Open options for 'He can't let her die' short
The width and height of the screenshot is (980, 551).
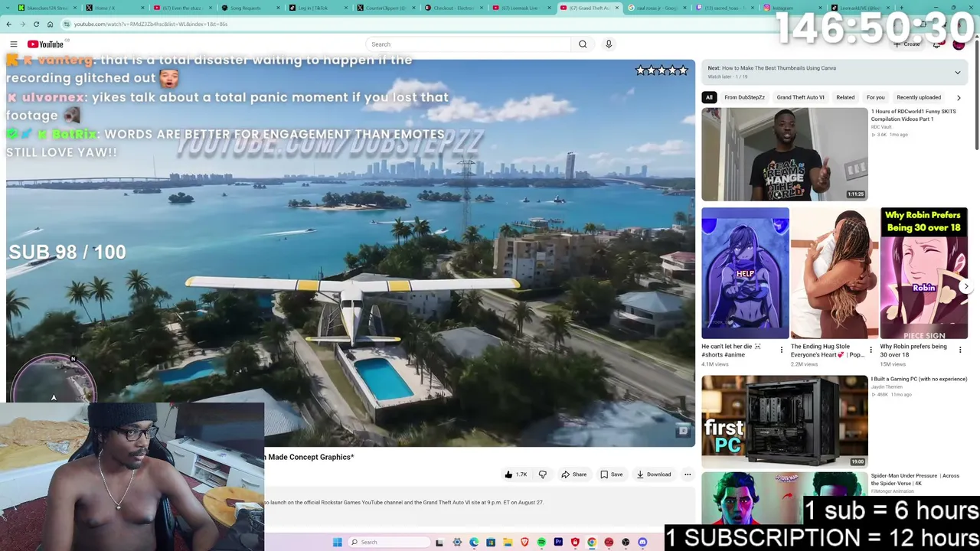pyautogui.click(x=781, y=350)
